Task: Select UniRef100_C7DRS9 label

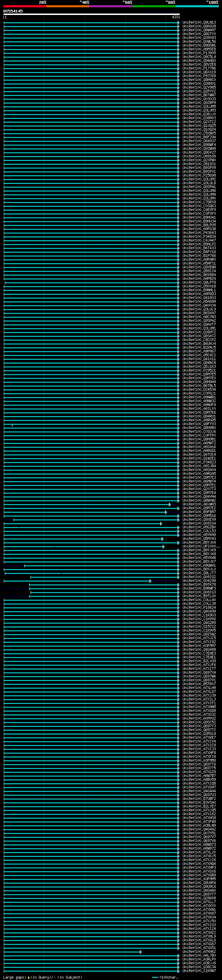Action: (199, 202)
